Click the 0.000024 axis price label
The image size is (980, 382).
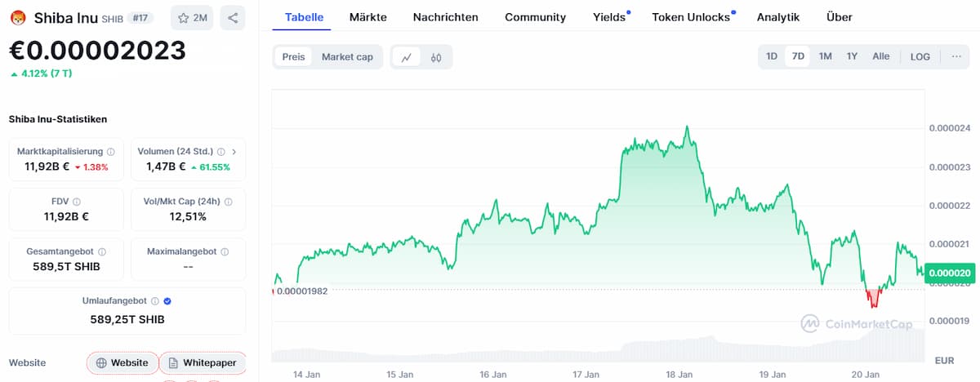pyautogui.click(x=950, y=128)
